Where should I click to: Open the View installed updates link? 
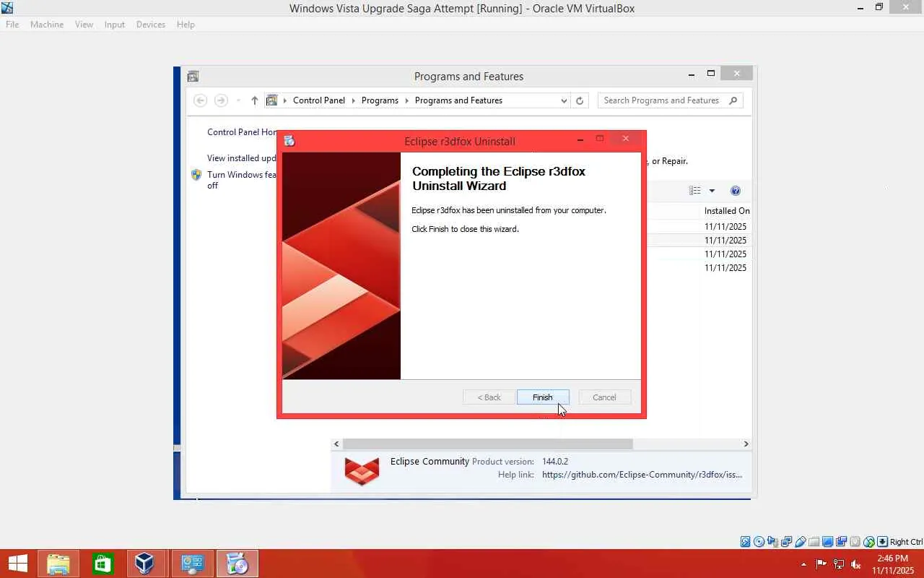pyautogui.click(x=241, y=158)
